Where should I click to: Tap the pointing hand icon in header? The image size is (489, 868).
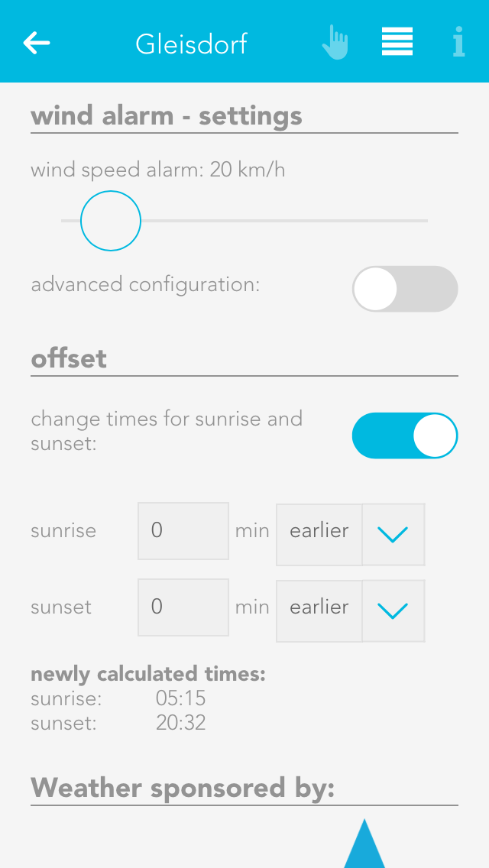335,43
